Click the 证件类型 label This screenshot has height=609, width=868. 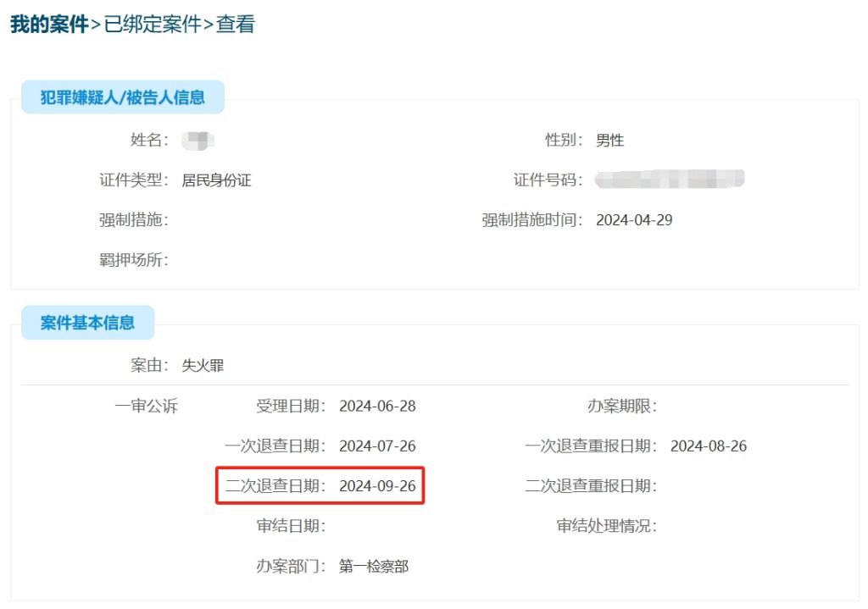point(134,180)
